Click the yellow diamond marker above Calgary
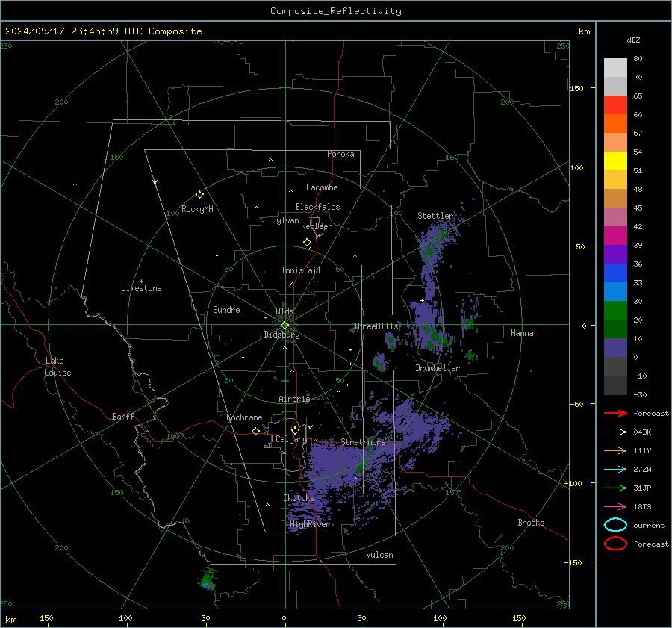Screen dimensions: 672x628 point(295,430)
